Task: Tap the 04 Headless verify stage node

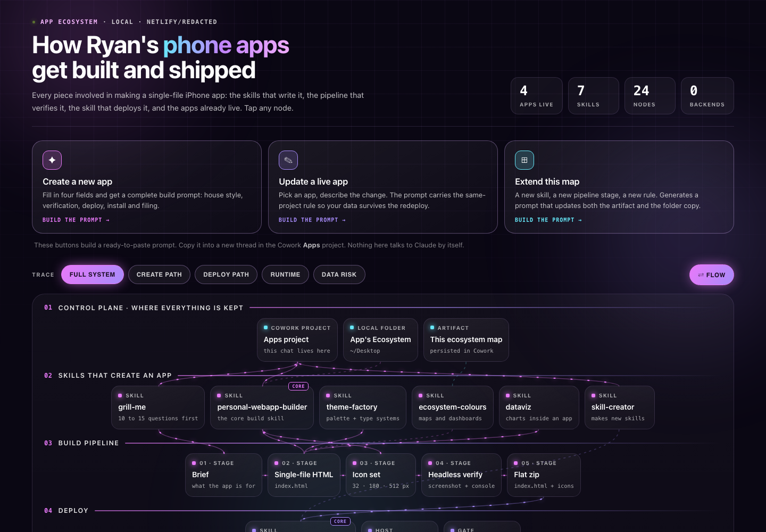Action: tap(461, 475)
